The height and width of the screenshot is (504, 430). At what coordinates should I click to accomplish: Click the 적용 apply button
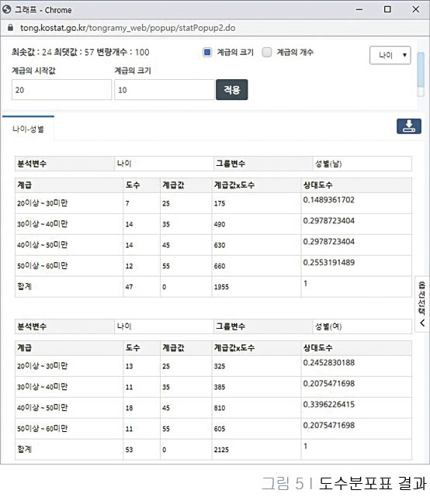click(x=232, y=90)
